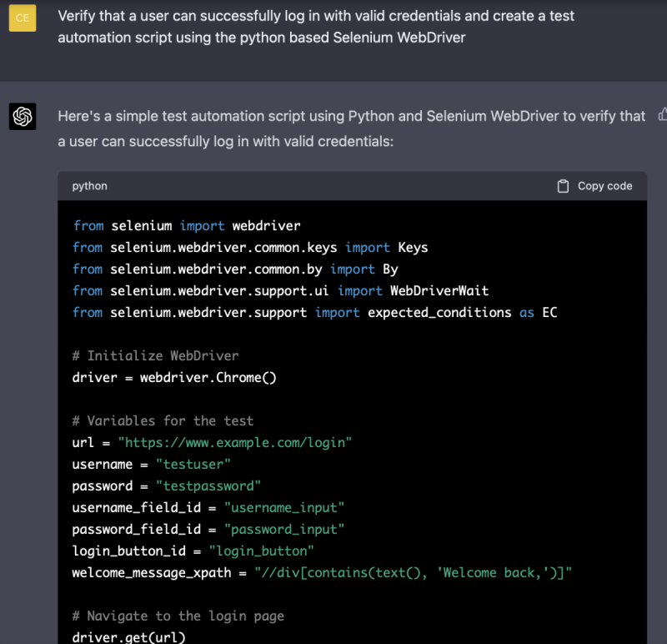This screenshot has height=644, width=667.
Task: Click the '# Variables for the test' comment
Action: click(163, 420)
